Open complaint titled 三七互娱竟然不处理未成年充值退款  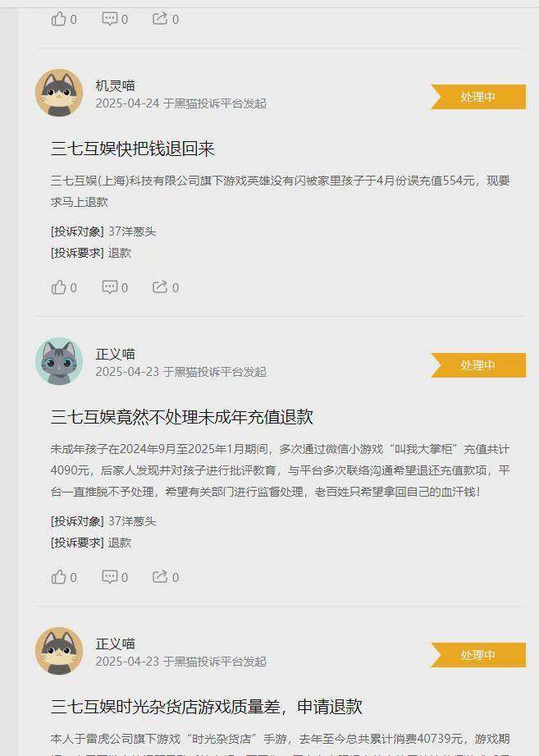click(182, 417)
